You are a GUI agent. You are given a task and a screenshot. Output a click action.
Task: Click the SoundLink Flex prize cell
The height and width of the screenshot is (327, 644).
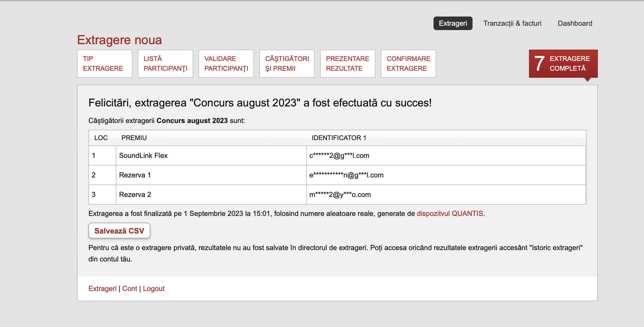coord(143,156)
